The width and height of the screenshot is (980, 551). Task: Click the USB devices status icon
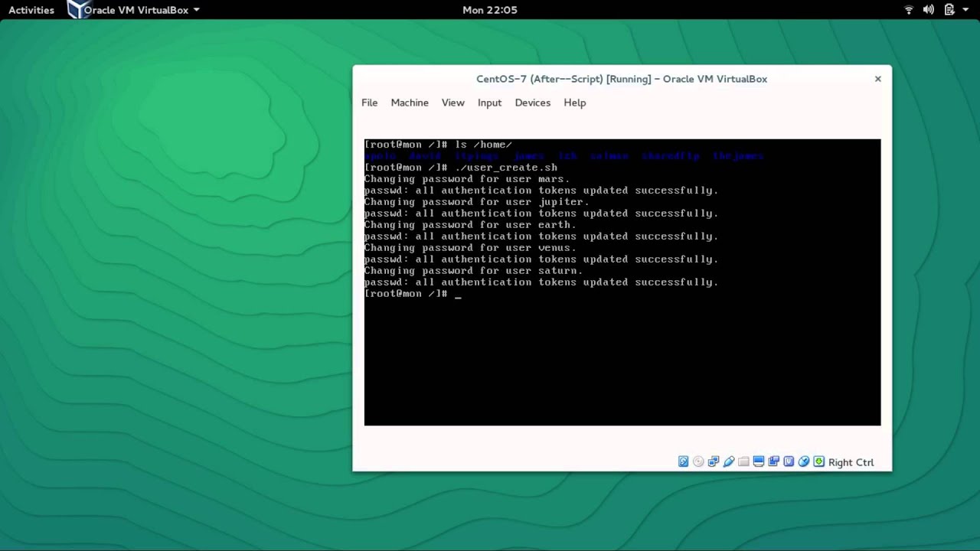tap(729, 461)
